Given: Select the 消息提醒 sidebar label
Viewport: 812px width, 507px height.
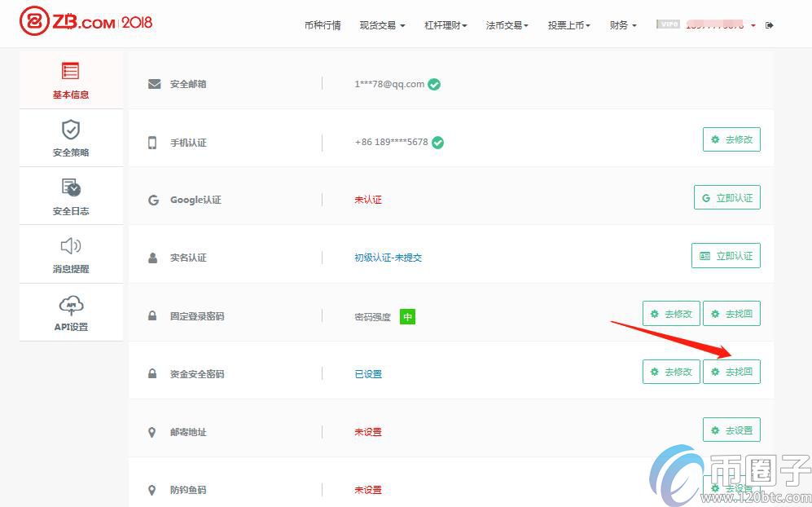Looking at the screenshot, I should point(71,269).
